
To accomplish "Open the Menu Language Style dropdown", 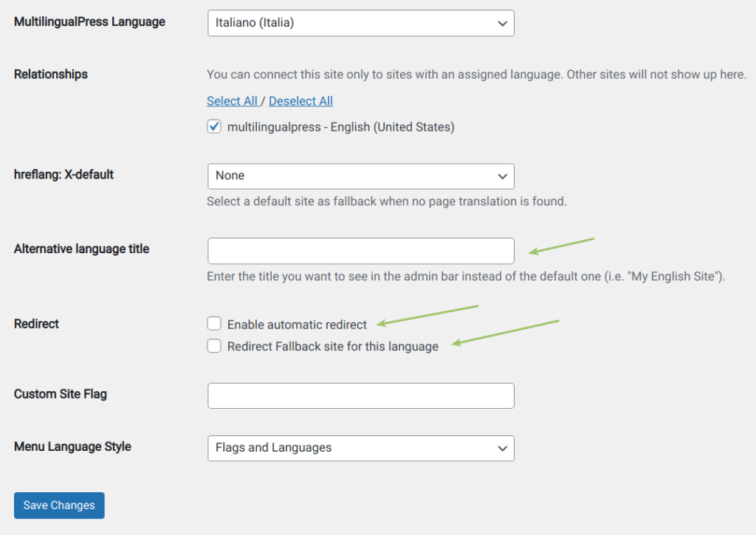I will 361,448.
